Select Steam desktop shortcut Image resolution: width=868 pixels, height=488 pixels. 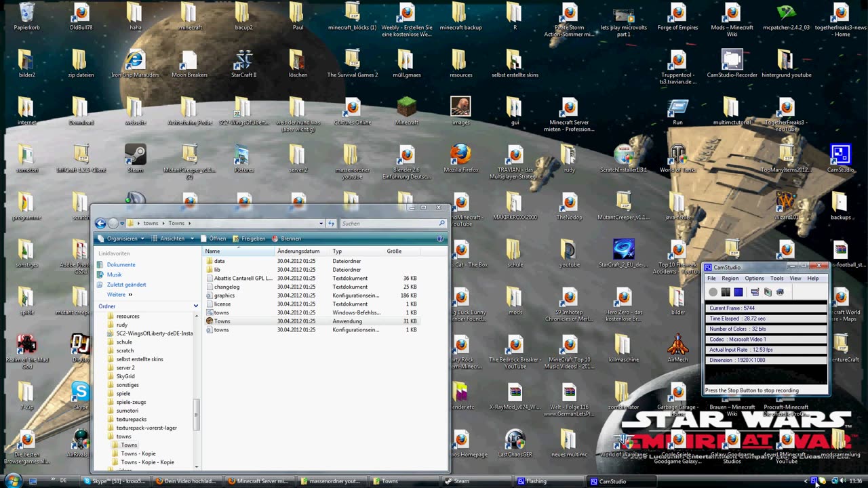(x=136, y=159)
